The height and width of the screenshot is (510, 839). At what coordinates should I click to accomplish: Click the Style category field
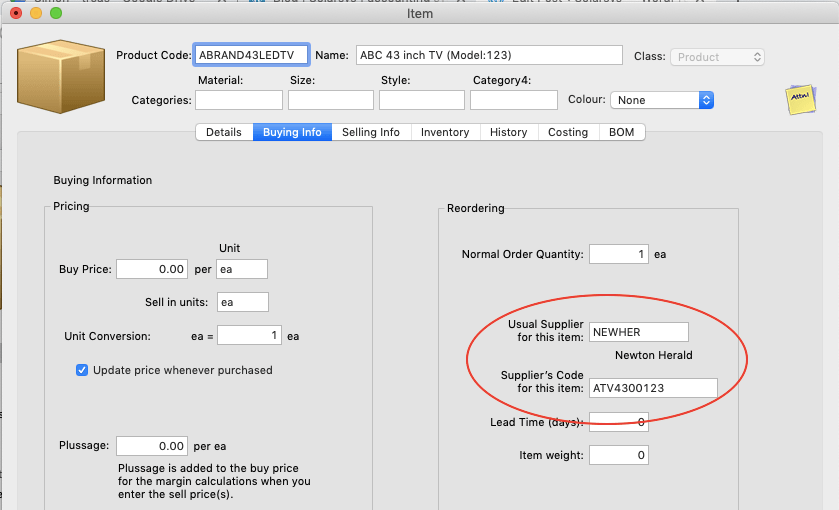coord(422,100)
